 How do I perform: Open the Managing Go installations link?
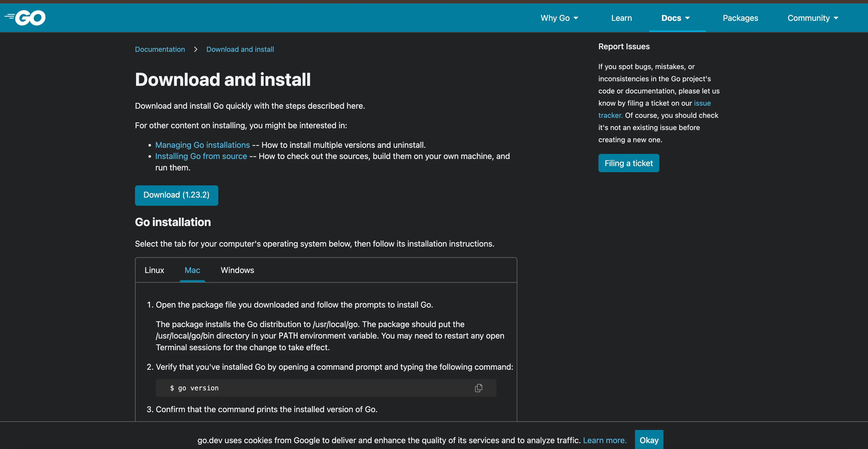(x=203, y=145)
